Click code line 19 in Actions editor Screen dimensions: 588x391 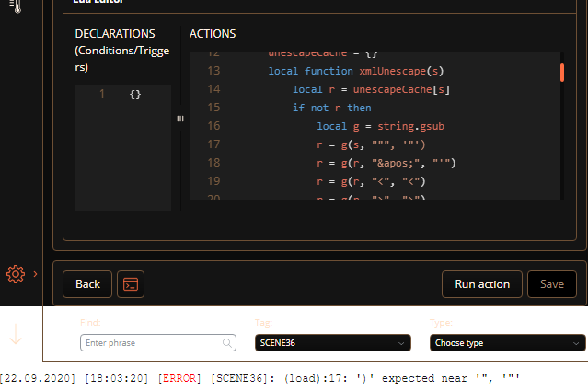coord(371,181)
